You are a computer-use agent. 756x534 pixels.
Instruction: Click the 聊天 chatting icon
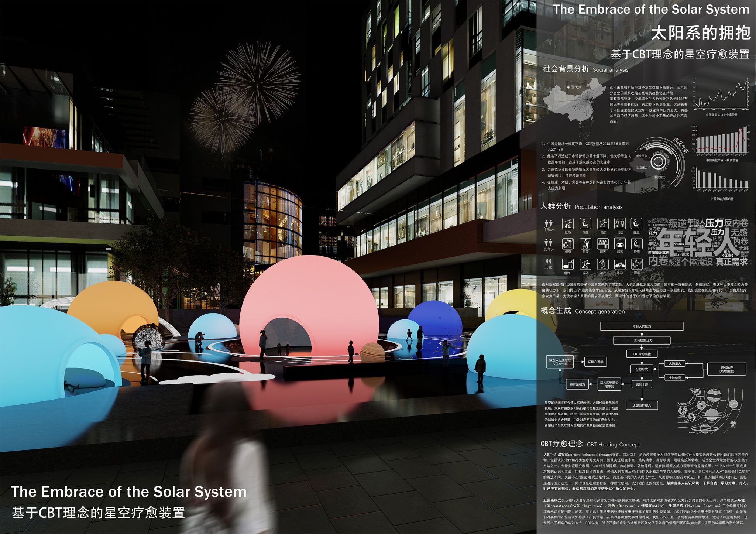tap(603, 244)
